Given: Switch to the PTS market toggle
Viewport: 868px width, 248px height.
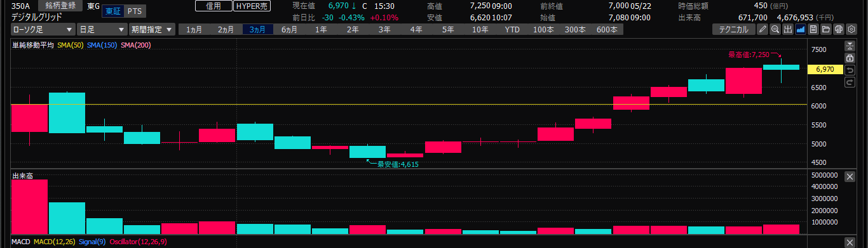Looking at the screenshot, I should 134,11.
